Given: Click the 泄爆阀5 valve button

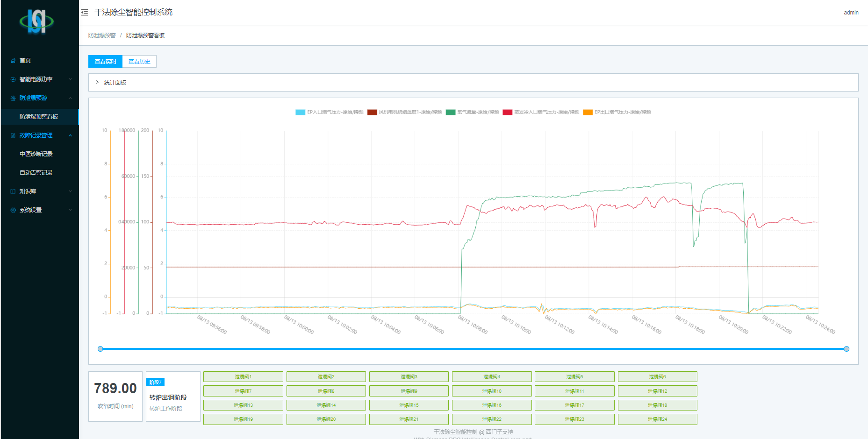Looking at the screenshot, I should (574, 377).
